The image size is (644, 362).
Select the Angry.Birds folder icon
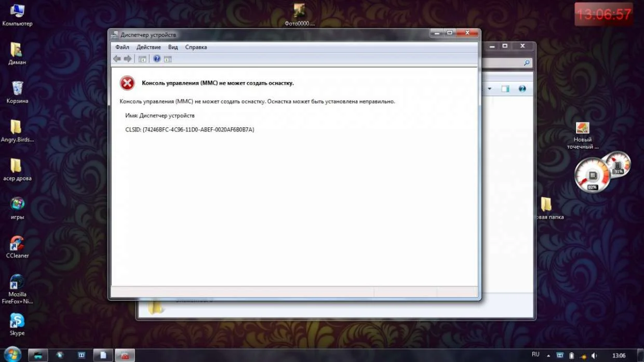pyautogui.click(x=16, y=130)
